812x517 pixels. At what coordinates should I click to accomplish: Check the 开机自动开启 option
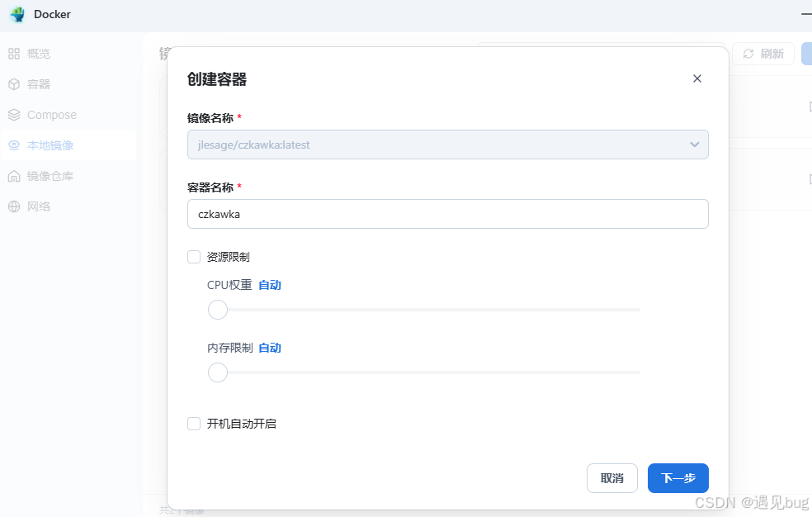coord(193,423)
